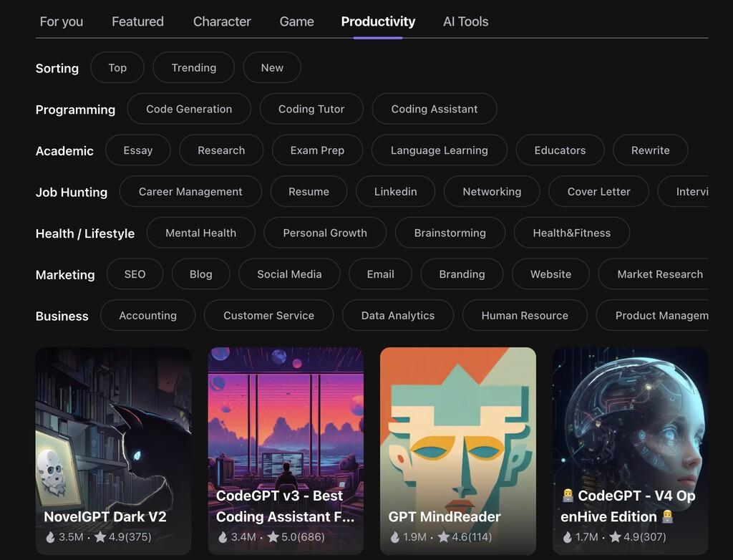Pick the Research category chip
The height and width of the screenshot is (560, 733).
[x=221, y=150]
